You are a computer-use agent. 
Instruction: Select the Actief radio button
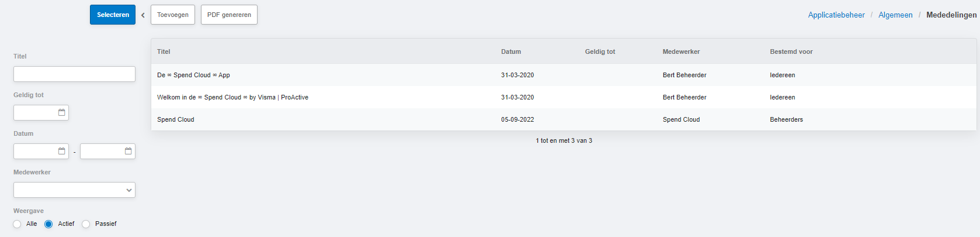tap(48, 224)
